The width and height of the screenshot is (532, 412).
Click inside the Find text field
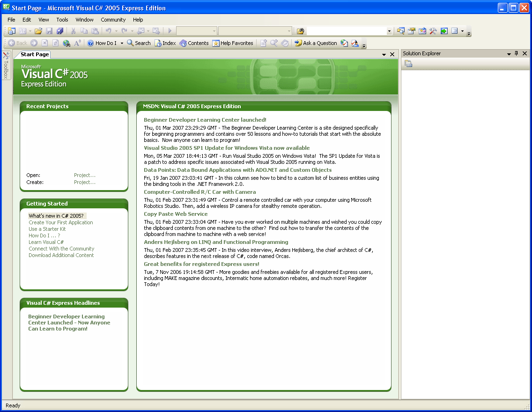(x=346, y=31)
